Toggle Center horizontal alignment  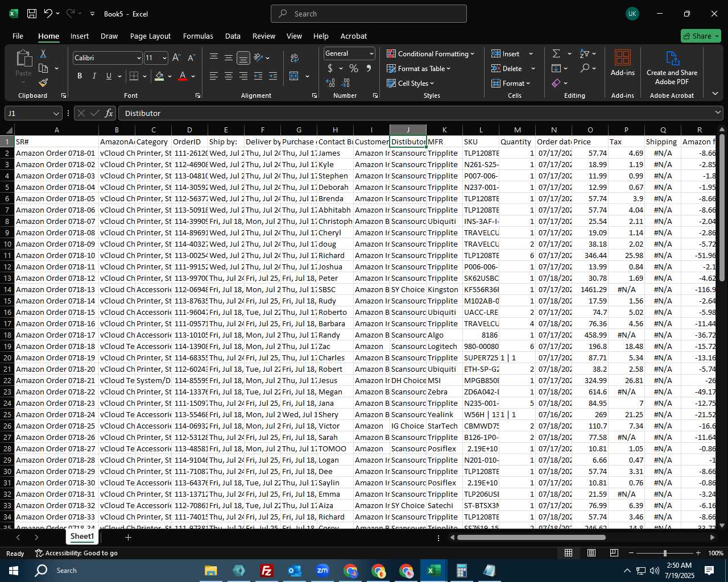[229, 76]
